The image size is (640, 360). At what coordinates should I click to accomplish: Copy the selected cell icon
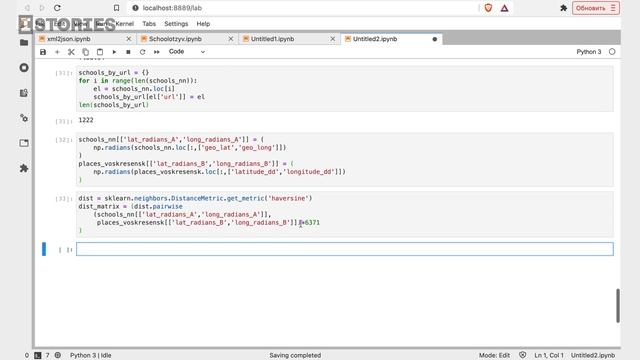click(x=85, y=52)
